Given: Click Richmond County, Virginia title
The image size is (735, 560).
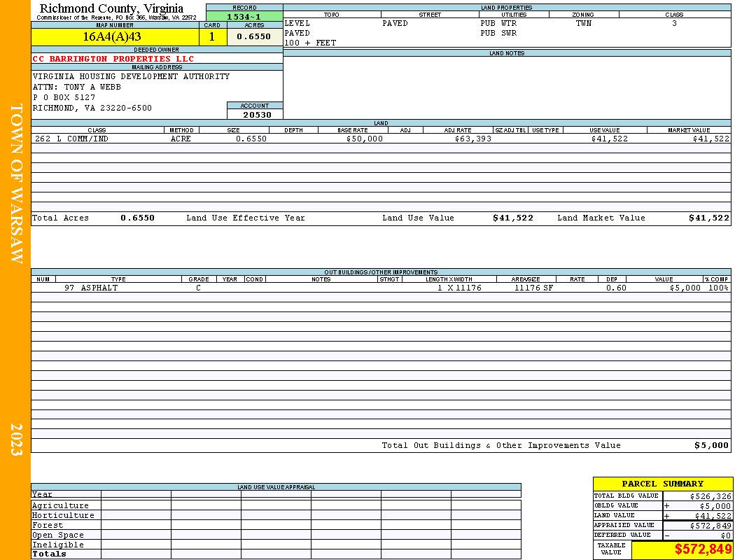Looking at the screenshot, I should (x=111, y=8).
